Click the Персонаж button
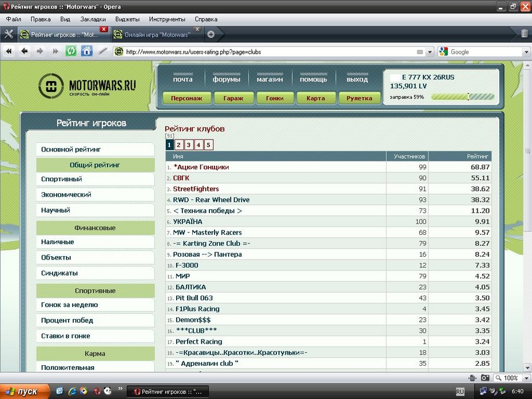This screenshot has width=532, height=399. 186,98
